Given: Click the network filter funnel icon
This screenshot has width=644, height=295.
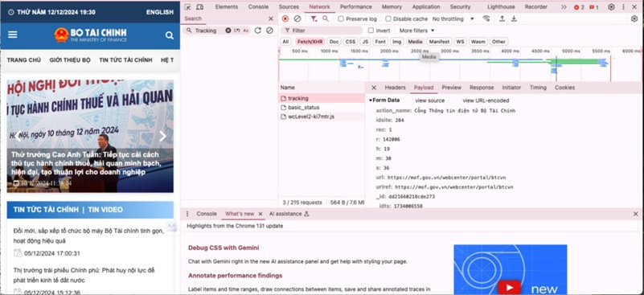Looking at the screenshot, I should (x=314, y=19).
